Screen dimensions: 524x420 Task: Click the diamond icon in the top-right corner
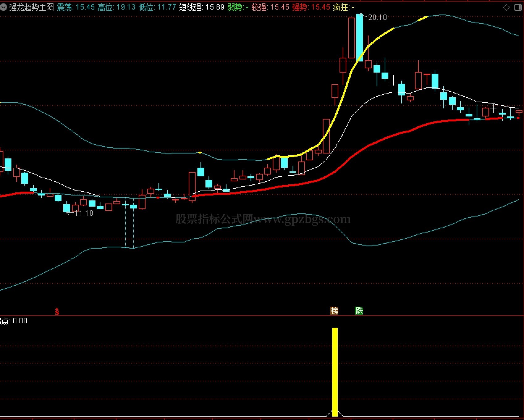[507, 7]
